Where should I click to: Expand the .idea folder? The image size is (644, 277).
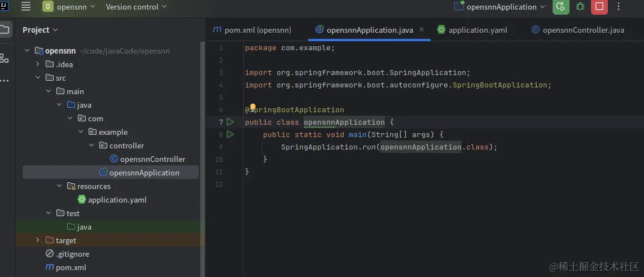click(38, 64)
